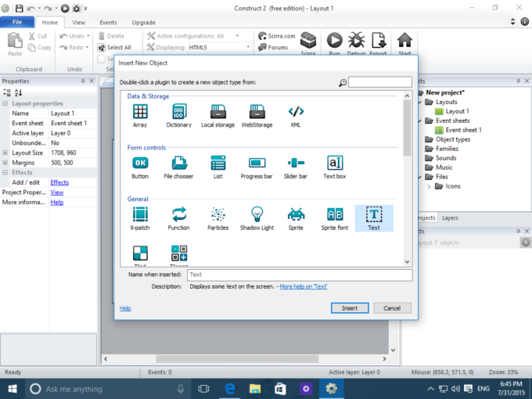Select Event sheet 1 in project tree
Screen dimensions: 532x399
point(458,130)
